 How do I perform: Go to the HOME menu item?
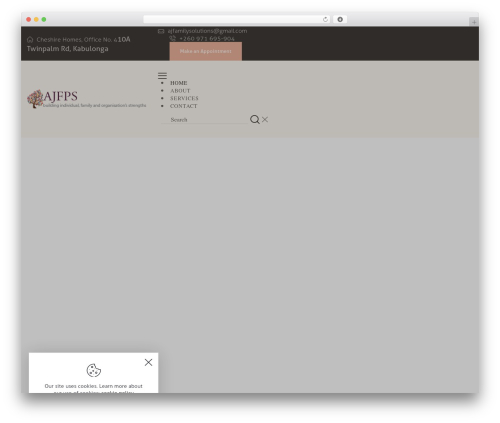(x=179, y=83)
